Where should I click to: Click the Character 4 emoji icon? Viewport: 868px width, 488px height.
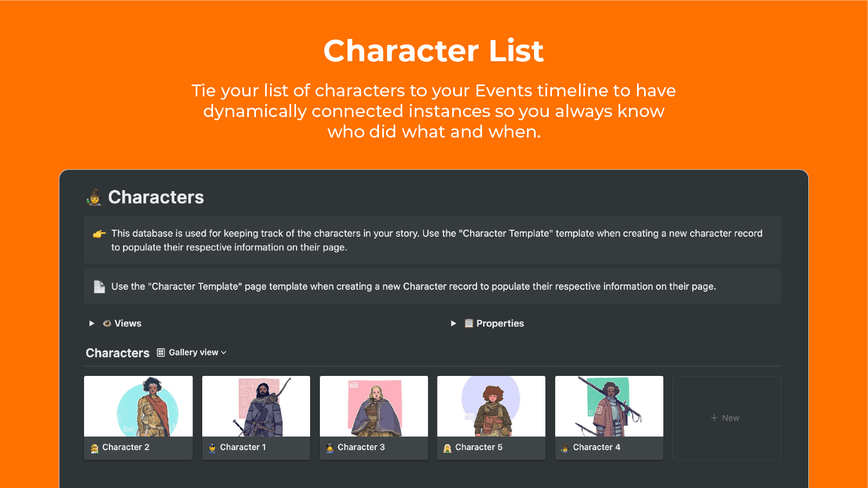pos(565,448)
